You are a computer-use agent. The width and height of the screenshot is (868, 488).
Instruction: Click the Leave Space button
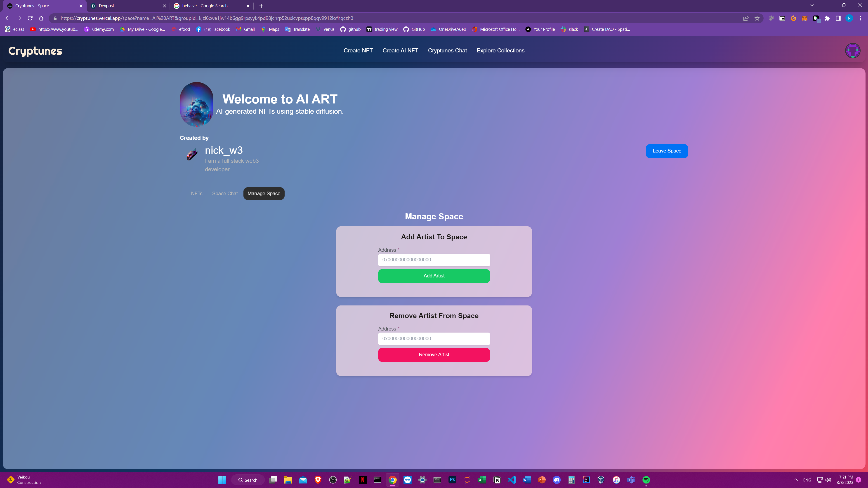click(x=667, y=151)
